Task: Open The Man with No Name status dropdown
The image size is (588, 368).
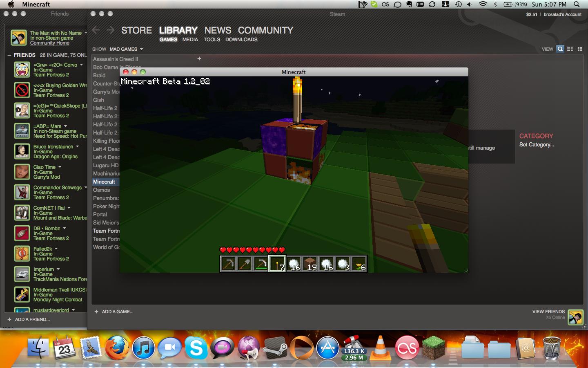Action: 85,33
